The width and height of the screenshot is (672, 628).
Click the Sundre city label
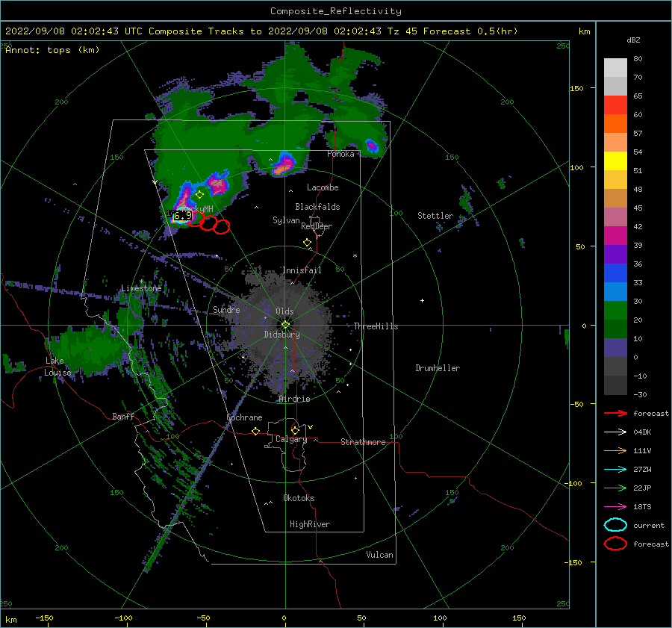click(226, 310)
